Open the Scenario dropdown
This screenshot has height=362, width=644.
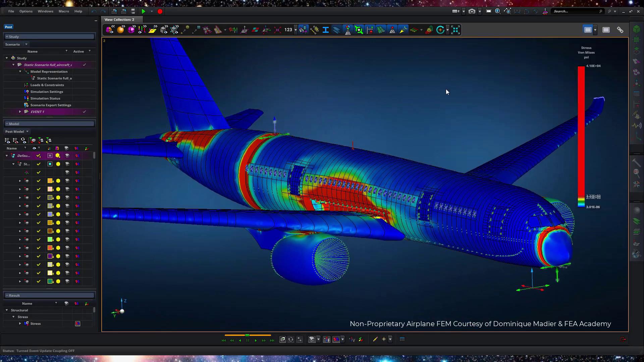(x=26, y=44)
